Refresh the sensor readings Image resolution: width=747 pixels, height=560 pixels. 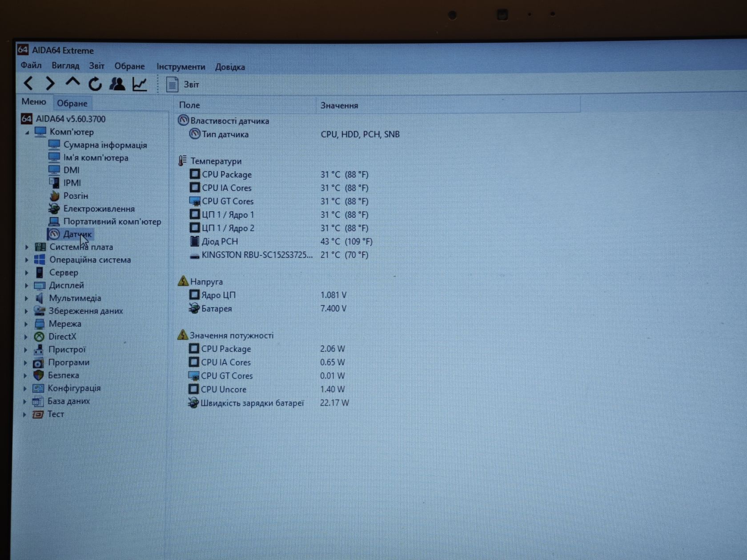(x=95, y=84)
